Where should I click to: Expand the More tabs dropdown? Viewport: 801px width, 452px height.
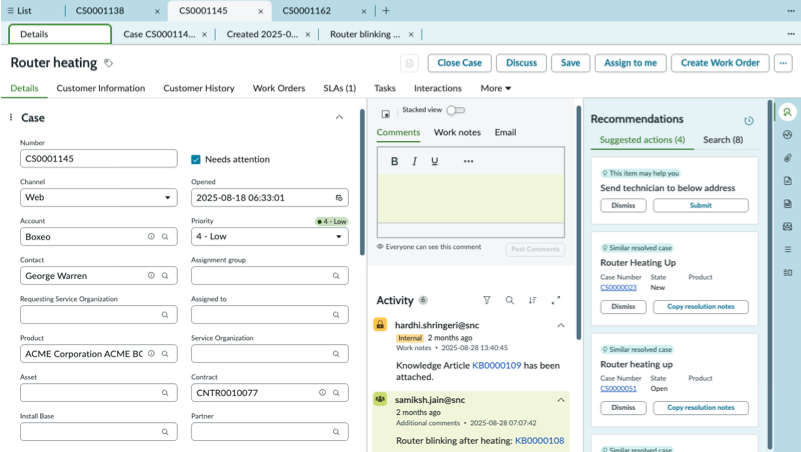tap(496, 88)
